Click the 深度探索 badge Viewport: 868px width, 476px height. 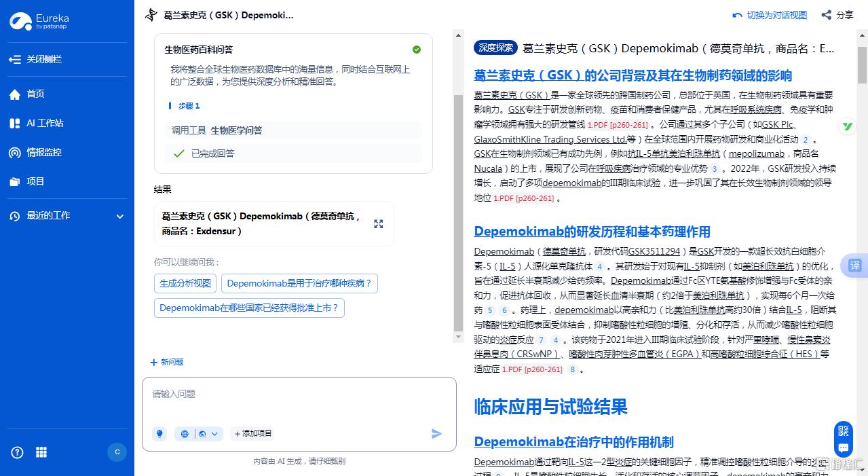pos(495,48)
